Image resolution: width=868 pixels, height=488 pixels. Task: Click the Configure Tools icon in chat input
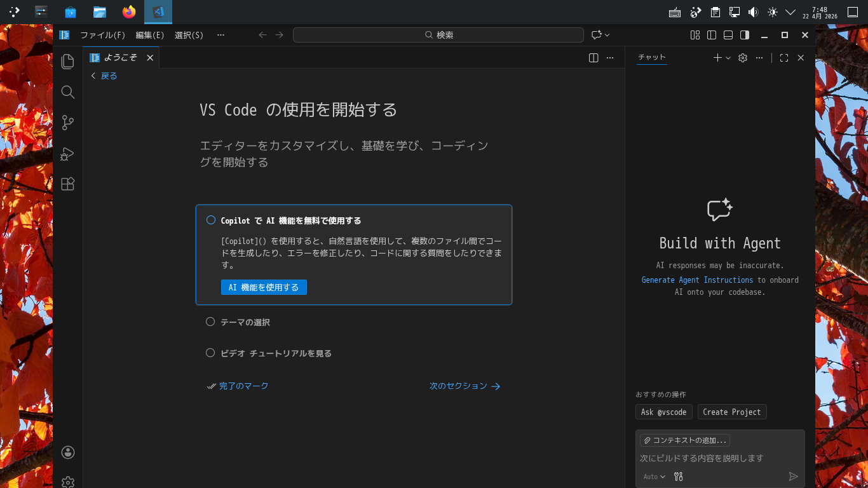pyautogui.click(x=678, y=477)
